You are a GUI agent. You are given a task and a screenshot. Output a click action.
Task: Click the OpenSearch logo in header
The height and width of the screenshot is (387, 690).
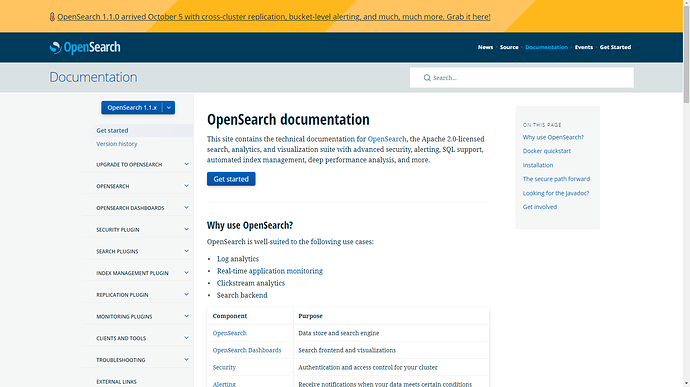tap(85, 47)
